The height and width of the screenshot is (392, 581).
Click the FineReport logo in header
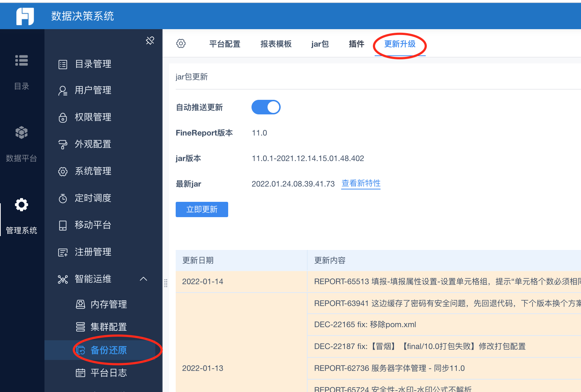click(x=25, y=16)
